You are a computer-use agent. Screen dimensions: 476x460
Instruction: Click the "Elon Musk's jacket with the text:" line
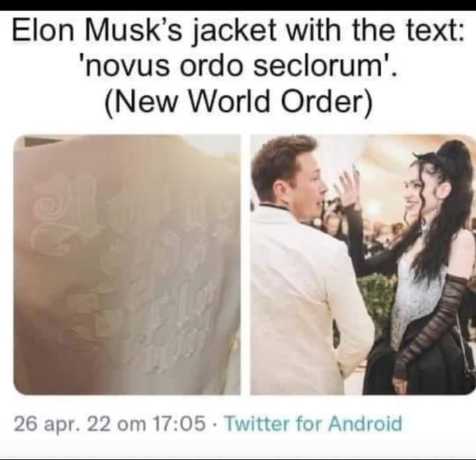click(x=238, y=30)
